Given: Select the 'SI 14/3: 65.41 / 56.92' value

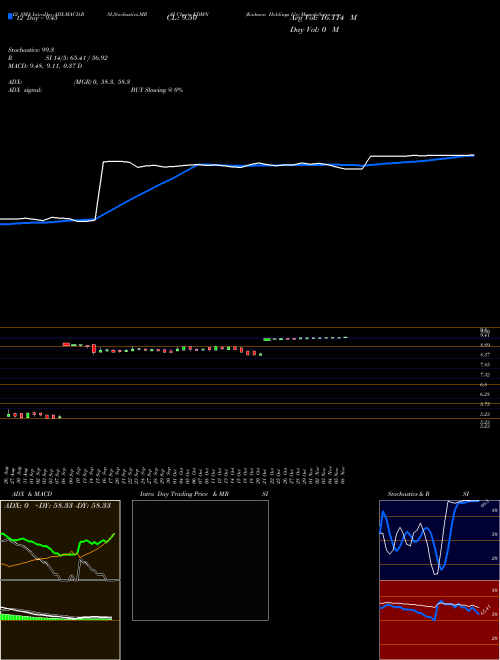Looking at the screenshot, I should pos(77,58).
